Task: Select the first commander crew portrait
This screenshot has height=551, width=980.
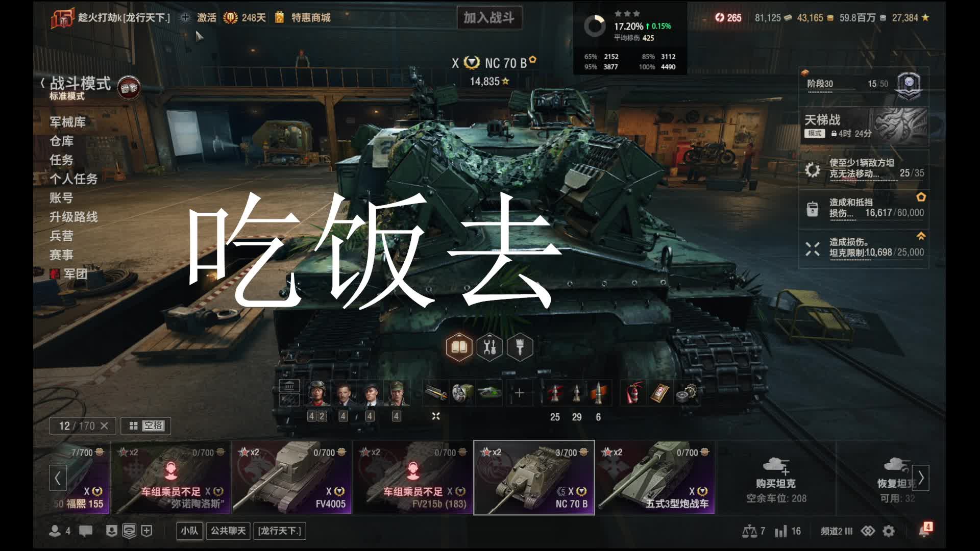Action: point(317,393)
